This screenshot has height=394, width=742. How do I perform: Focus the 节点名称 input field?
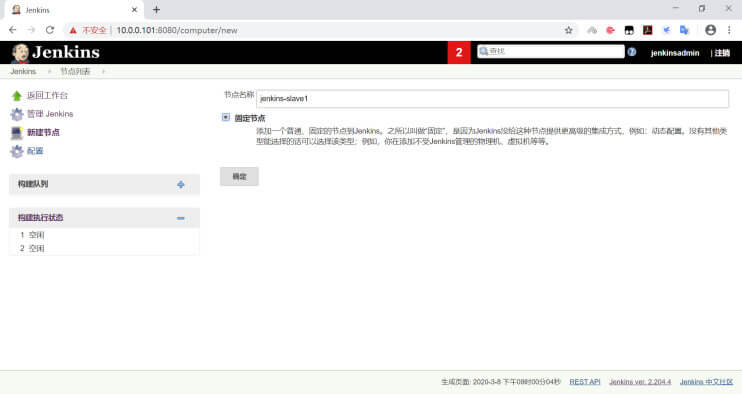(492, 99)
